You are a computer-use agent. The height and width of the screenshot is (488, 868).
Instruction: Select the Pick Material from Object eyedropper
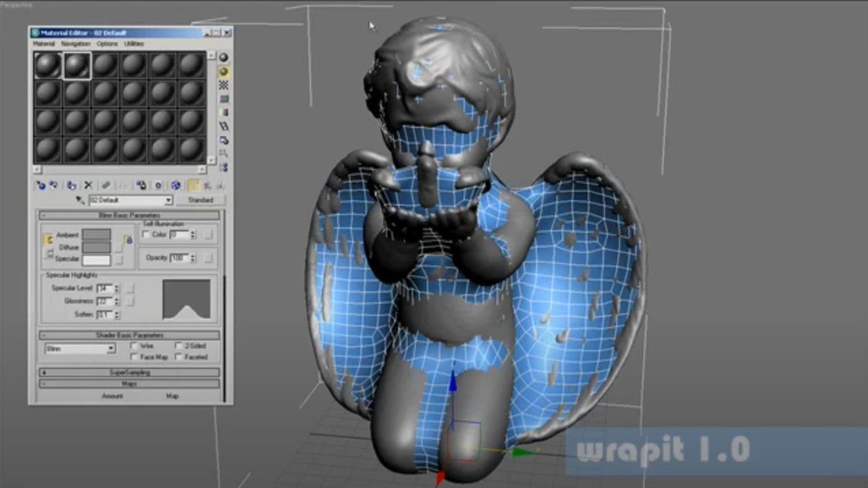point(80,200)
